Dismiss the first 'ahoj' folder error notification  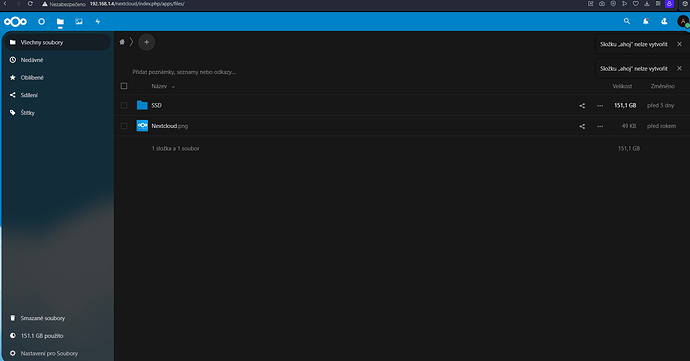[679, 44]
